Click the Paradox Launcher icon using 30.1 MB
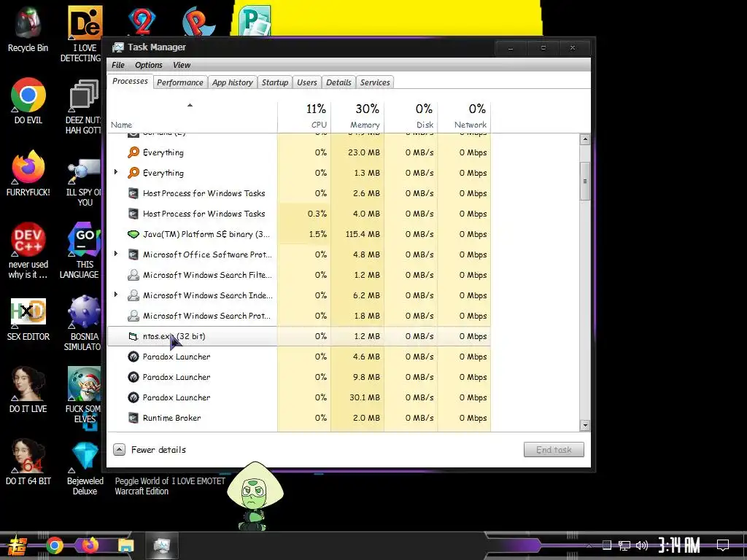Screen dimensions: 747x560 pyautogui.click(x=133, y=397)
